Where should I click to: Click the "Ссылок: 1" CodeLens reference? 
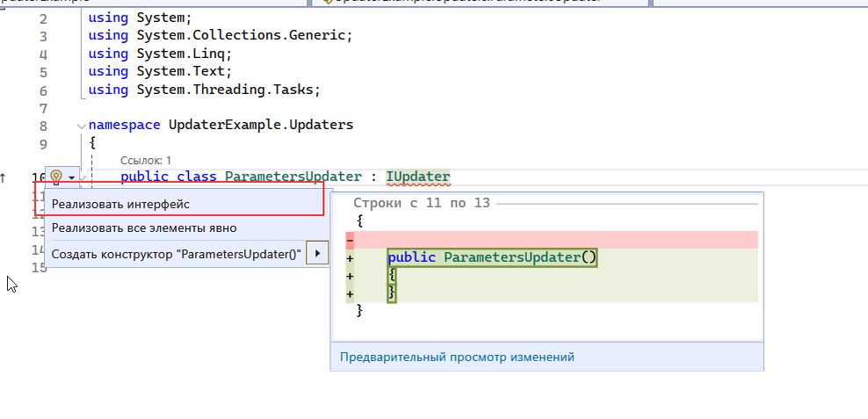coord(146,161)
